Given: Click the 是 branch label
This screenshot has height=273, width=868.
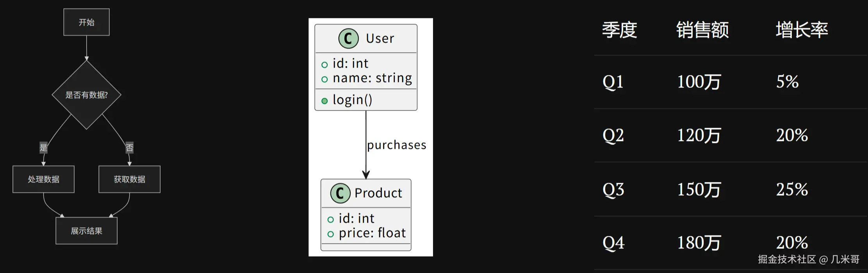Looking at the screenshot, I should pyautogui.click(x=43, y=148).
